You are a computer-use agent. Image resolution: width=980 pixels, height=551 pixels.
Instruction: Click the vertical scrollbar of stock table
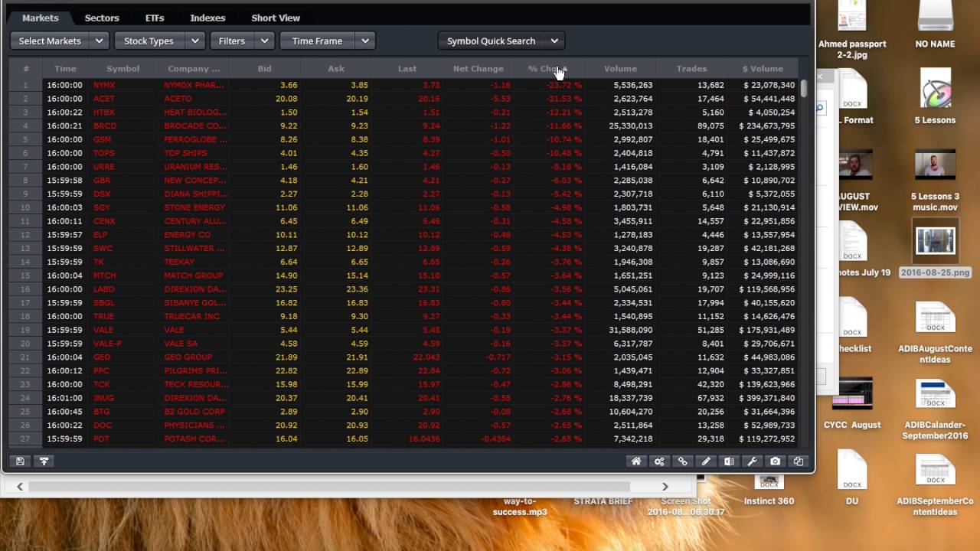click(x=804, y=87)
